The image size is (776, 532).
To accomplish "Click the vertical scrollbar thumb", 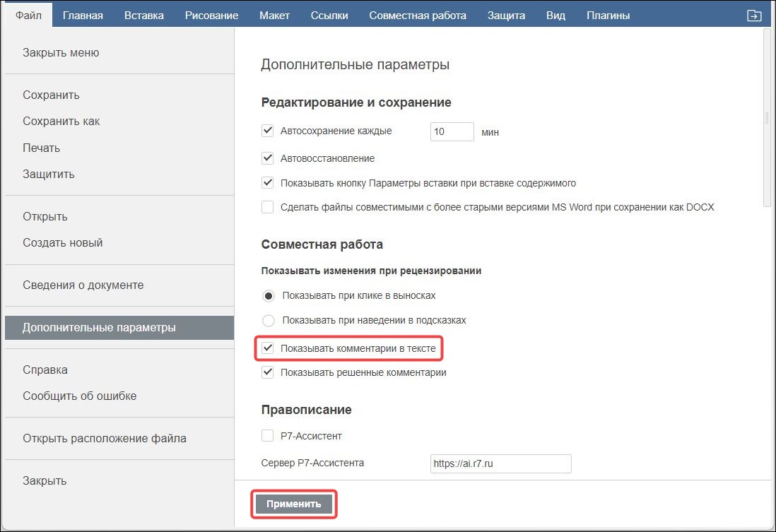I will 767,117.
